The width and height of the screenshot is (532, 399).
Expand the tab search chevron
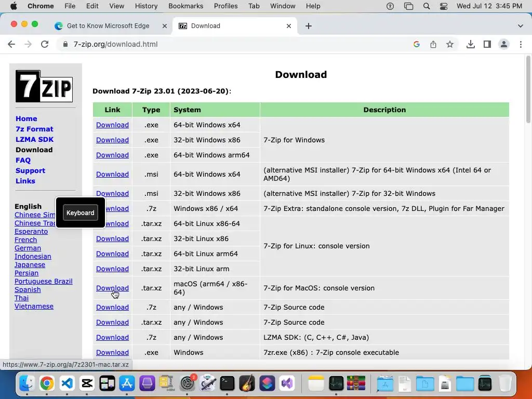click(521, 26)
